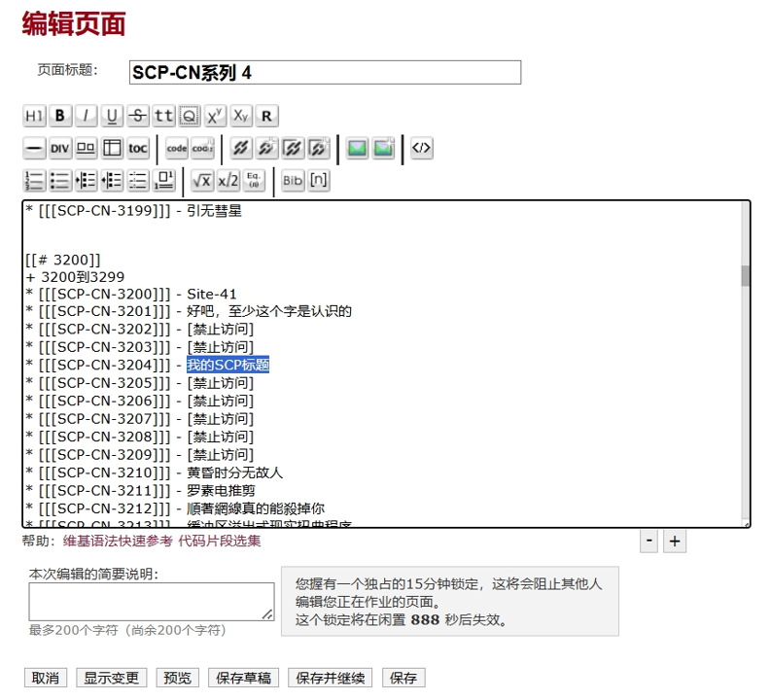The width and height of the screenshot is (771, 700).
Task: Click the SCP-CN-3211 罗素电推剪 line
Action: [x=141, y=491]
